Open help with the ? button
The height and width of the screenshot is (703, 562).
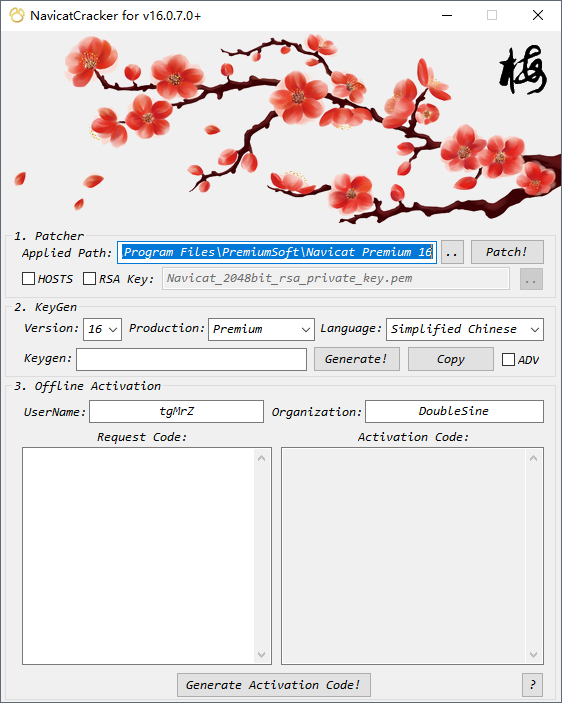click(532, 685)
